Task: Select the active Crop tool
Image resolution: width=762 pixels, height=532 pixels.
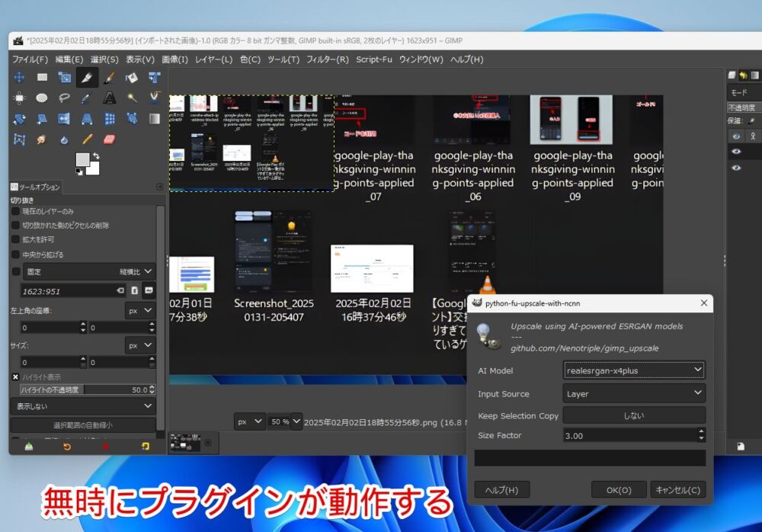Action: click(x=87, y=77)
